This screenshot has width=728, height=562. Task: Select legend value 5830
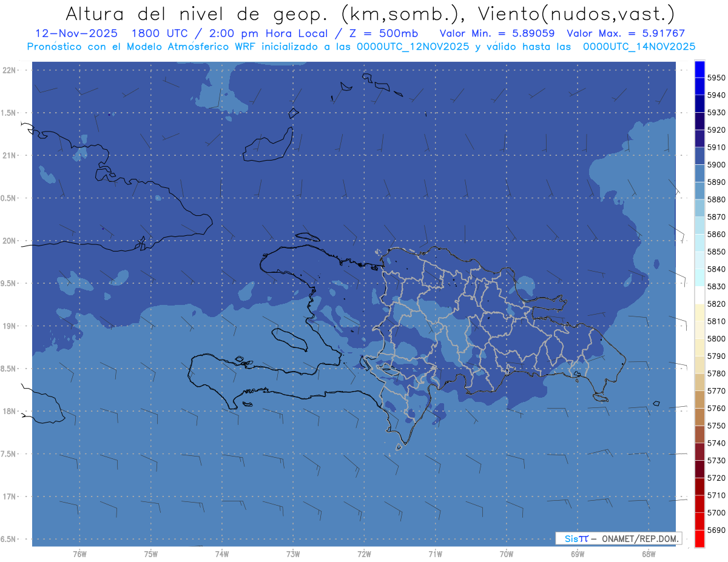coord(716,286)
